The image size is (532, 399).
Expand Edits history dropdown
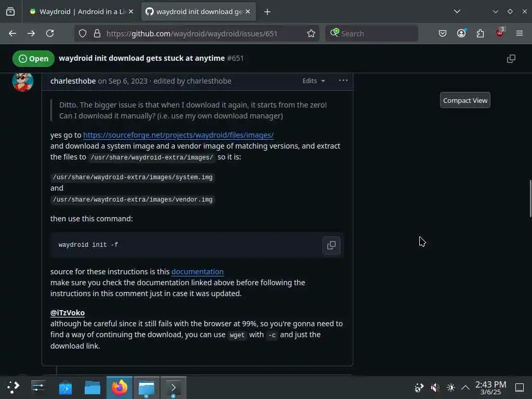314,81
